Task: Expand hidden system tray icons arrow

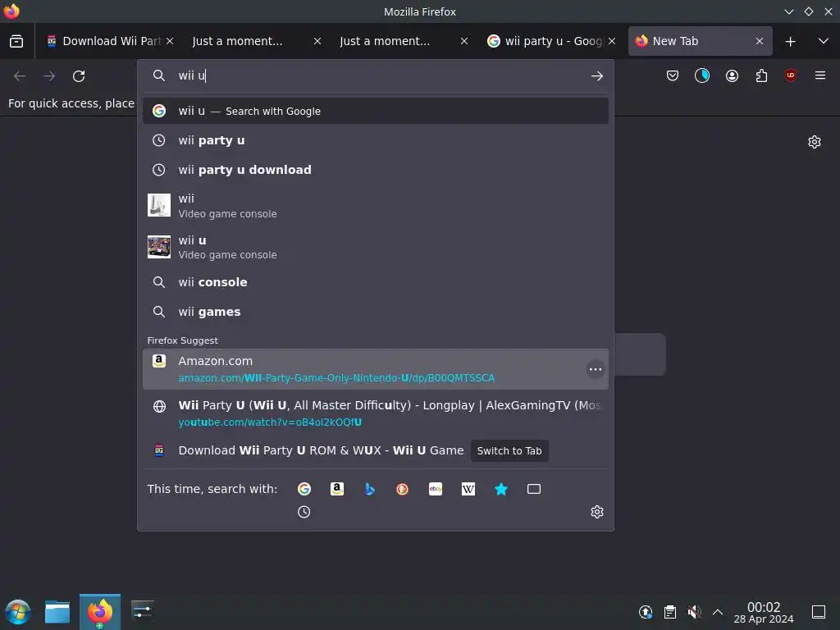Action: (x=718, y=612)
